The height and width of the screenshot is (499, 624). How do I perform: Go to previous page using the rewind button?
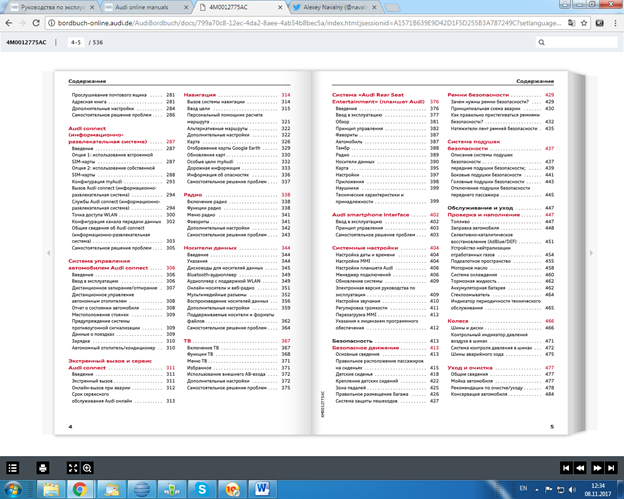click(579, 467)
